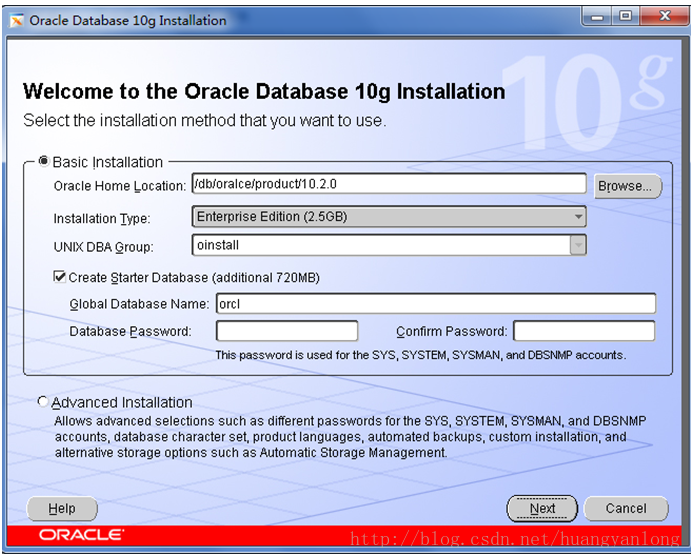The image size is (691, 559).
Task: Click the Next button
Action: click(x=542, y=508)
